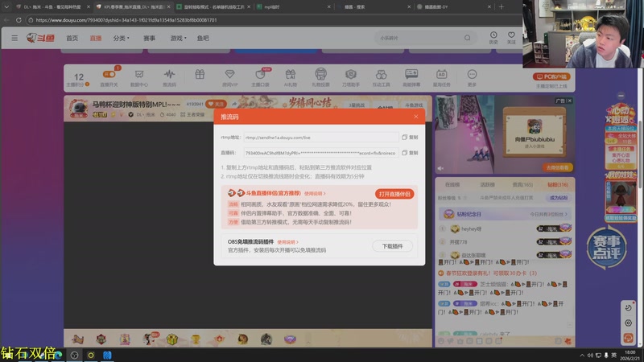
Task: Click the search magnifier icon
Action: click(x=468, y=38)
